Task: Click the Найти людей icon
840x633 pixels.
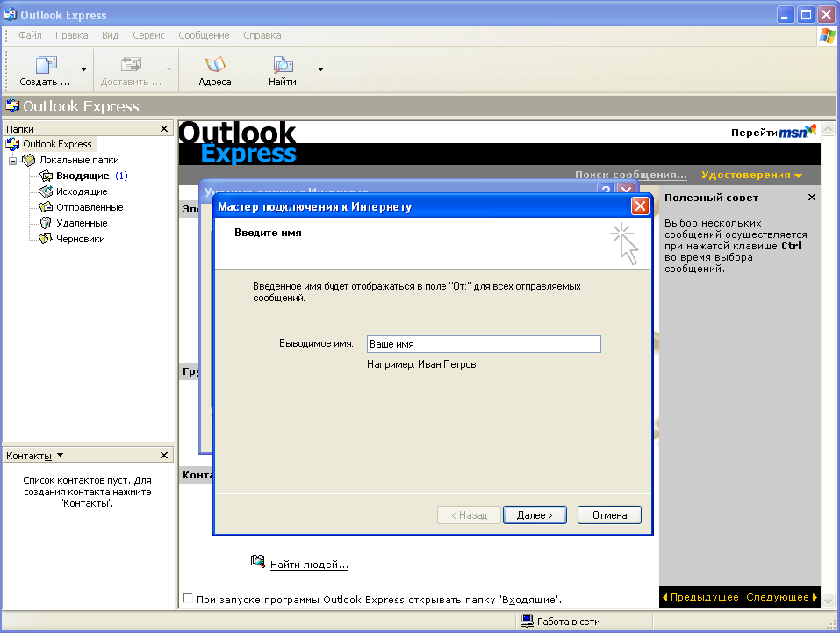Action: point(258,561)
